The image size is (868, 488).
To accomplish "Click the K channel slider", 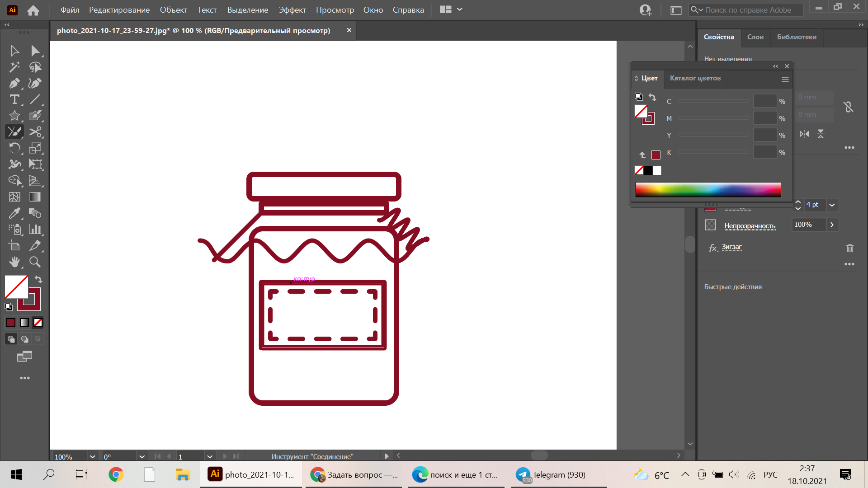I will pyautogui.click(x=713, y=152).
